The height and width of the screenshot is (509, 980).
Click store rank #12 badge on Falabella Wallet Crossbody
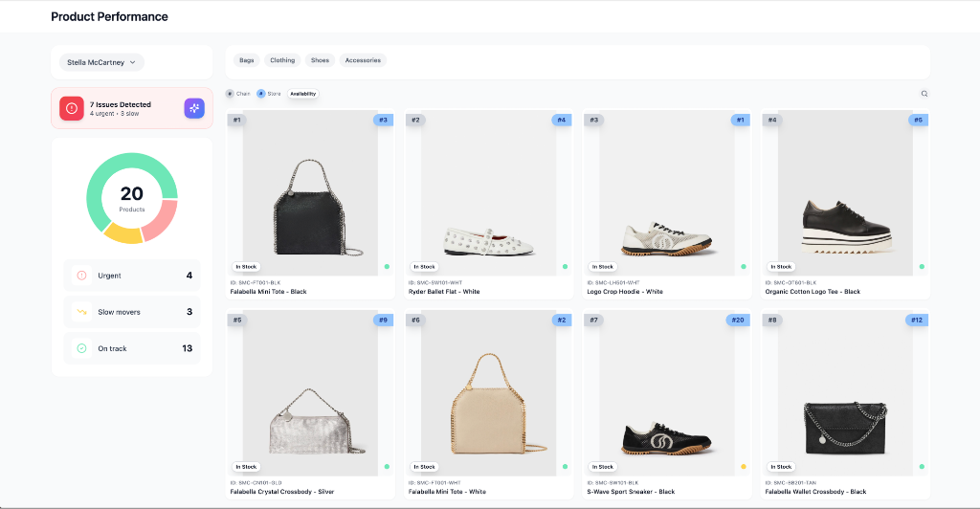pyautogui.click(x=917, y=320)
